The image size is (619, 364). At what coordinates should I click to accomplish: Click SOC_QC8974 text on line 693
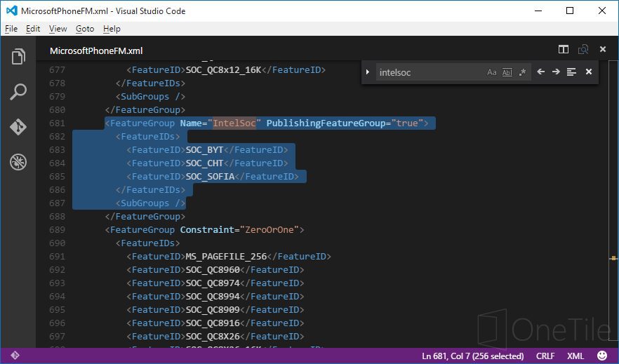(213, 283)
